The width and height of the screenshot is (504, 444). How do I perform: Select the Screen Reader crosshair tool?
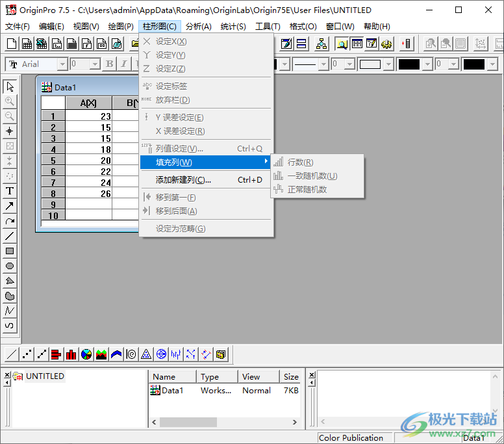[10, 131]
